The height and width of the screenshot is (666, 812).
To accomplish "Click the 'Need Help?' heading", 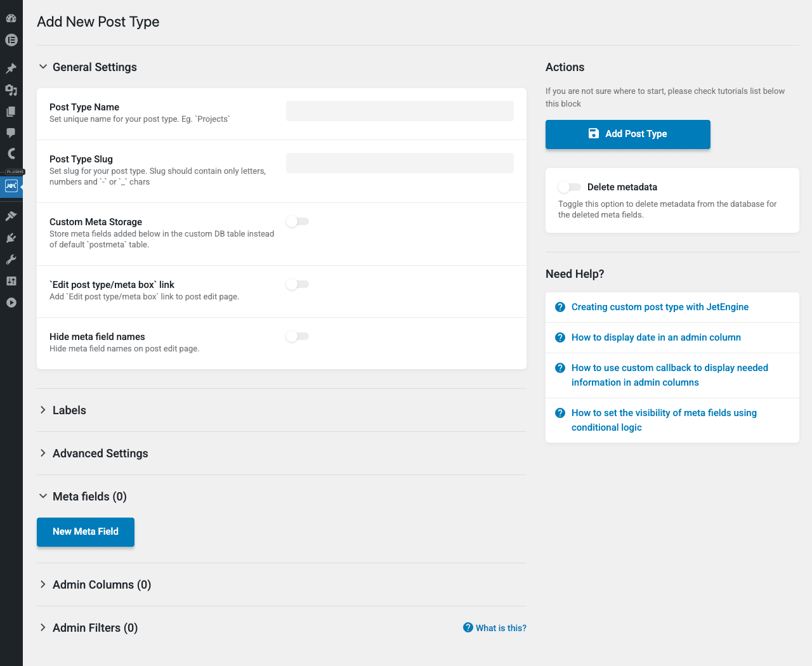I will tap(575, 274).
